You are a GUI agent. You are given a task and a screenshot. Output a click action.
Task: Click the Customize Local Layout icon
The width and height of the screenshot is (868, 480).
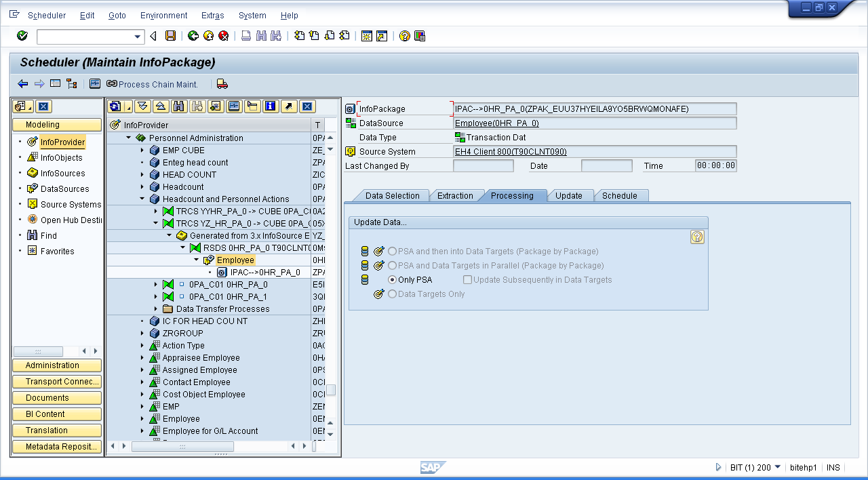click(x=420, y=36)
